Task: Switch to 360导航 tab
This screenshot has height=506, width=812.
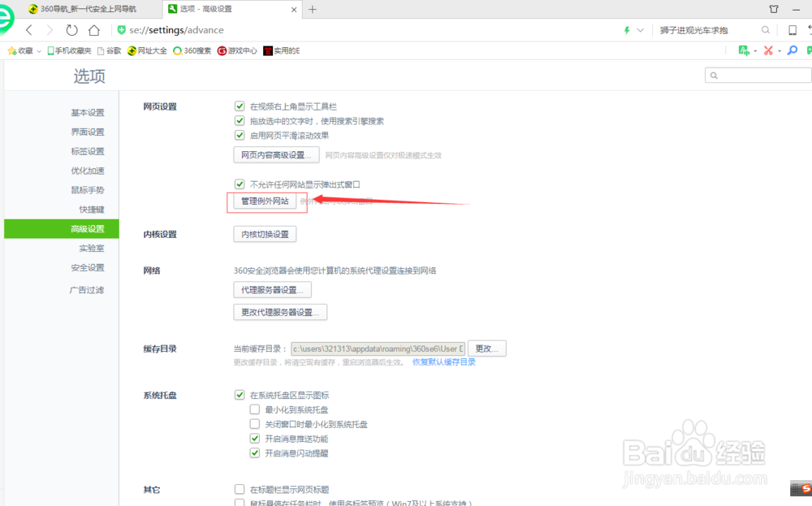Action: [x=83, y=9]
